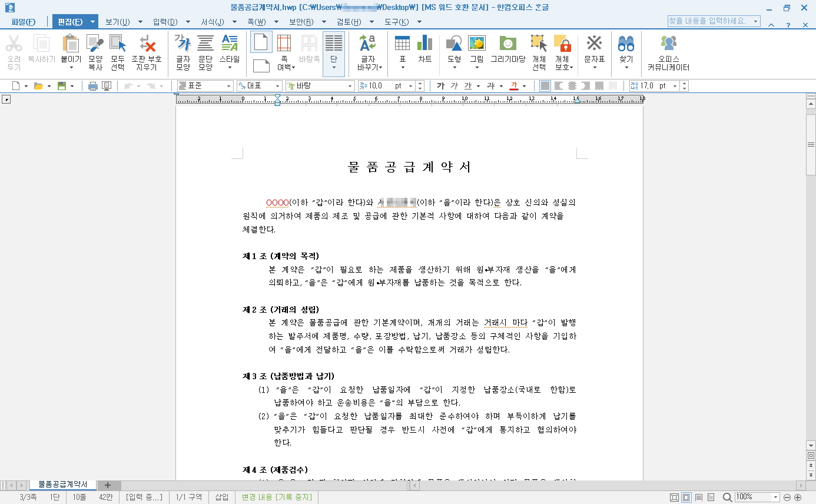This screenshot has width=816, height=504.
Task: Expand the underline style dropdown arrow
Action: (x=478, y=86)
